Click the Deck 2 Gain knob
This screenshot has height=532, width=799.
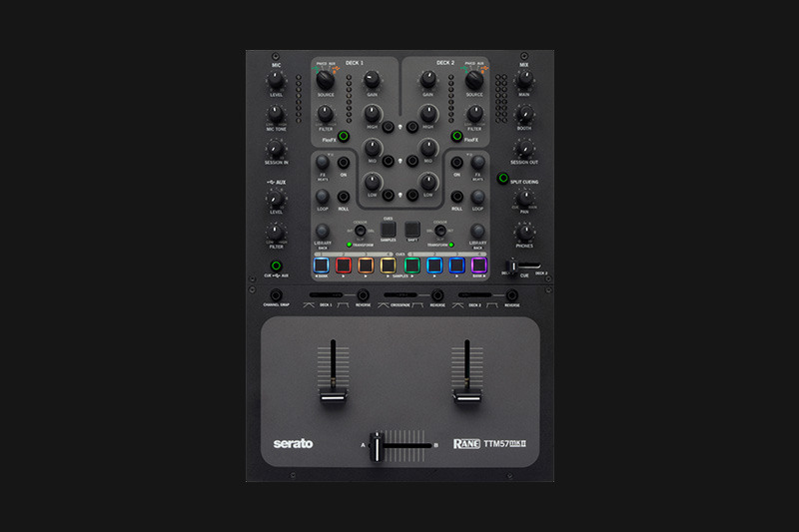pyautogui.click(x=428, y=80)
